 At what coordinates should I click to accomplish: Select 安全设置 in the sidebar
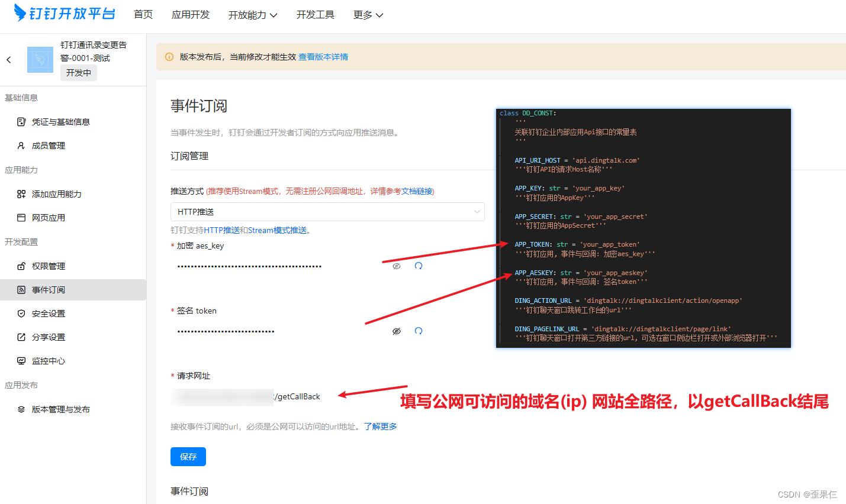coord(73,314)
